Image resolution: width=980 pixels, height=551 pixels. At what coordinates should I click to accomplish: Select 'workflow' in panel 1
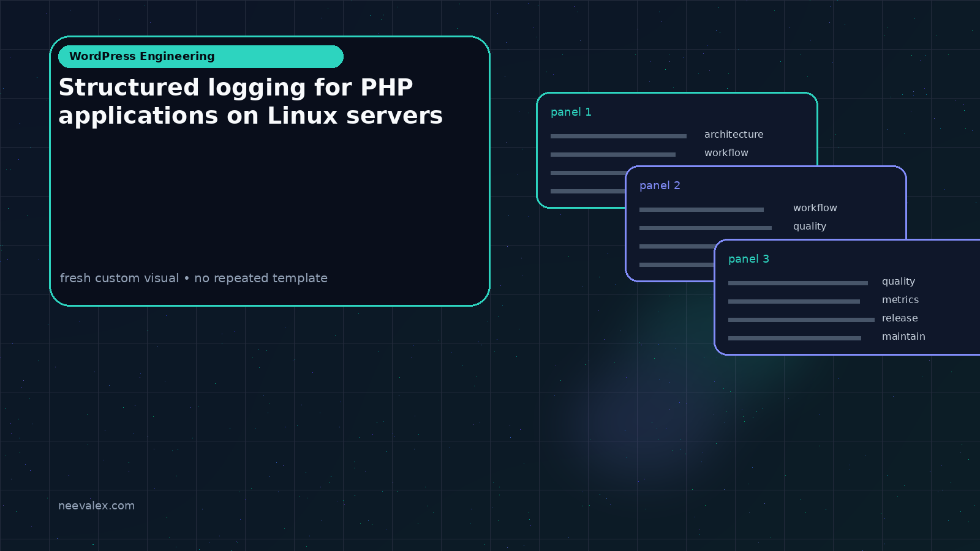coord(726,152)
